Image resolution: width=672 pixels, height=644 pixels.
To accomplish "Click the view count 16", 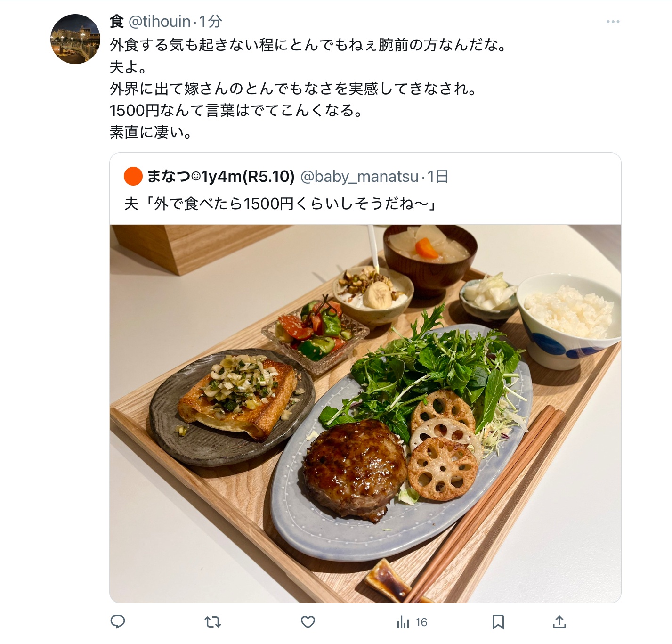I will pos(421,622).
